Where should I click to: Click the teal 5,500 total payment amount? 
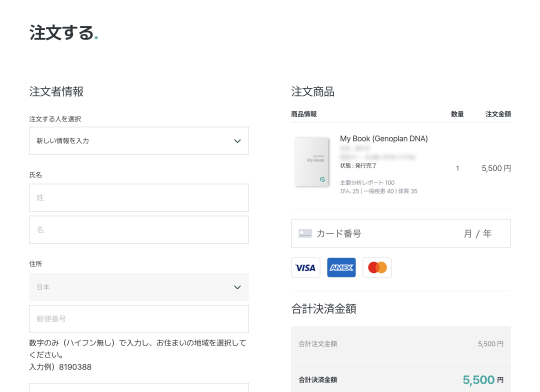[478, 380]
